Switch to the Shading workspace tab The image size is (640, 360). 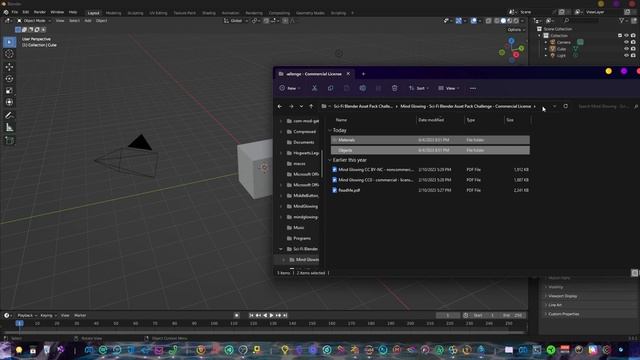[209, 13]
